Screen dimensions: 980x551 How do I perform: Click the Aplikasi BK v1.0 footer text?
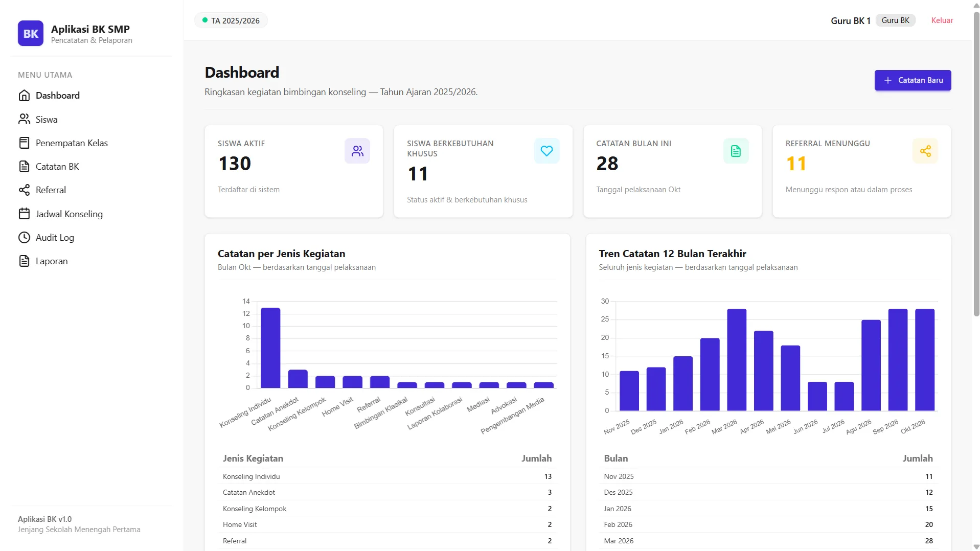tap(45, 519)
